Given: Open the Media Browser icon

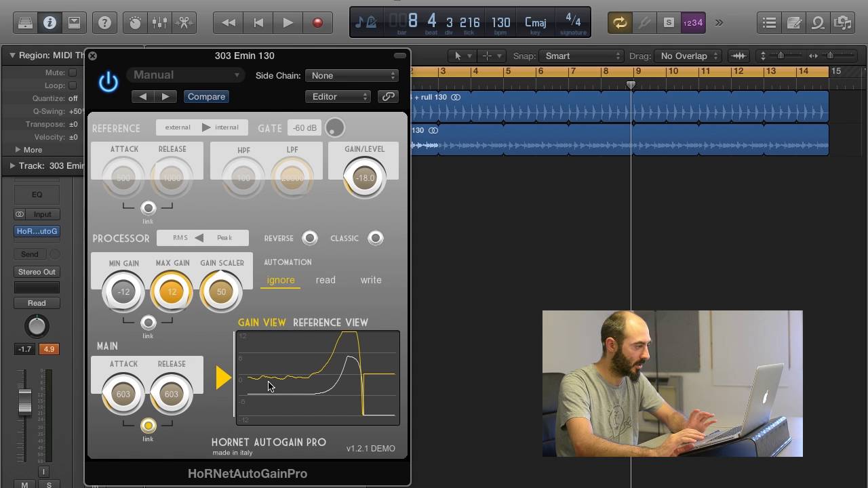Looking at the screenshot, I should click(842, 22).
